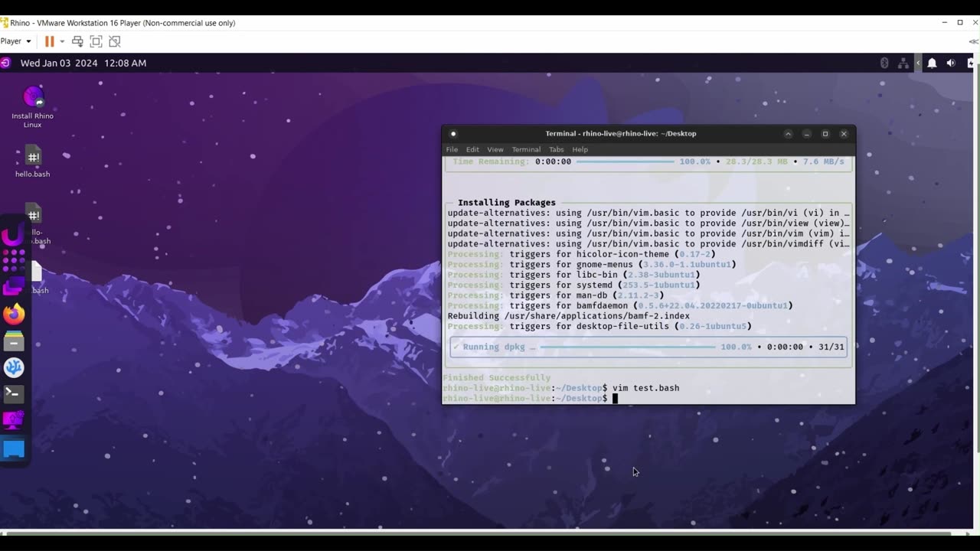This screenshot has height=551, width=980.
Task: Click terminal title bar shade-up arrow button
Action: 788,133
